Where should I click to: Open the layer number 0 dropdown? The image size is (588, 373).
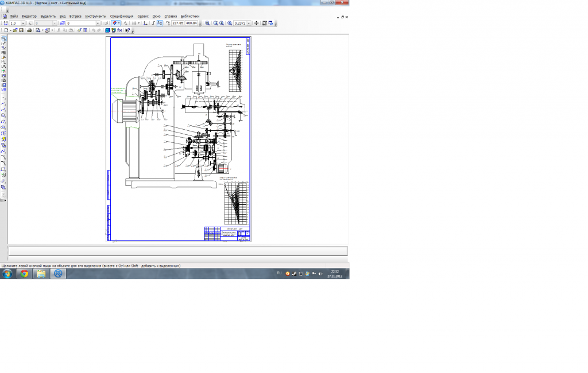point(98,24)
